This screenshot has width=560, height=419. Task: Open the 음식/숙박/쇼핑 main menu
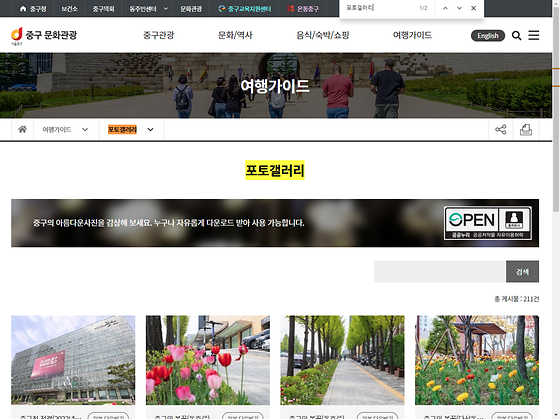coord(322,35)
